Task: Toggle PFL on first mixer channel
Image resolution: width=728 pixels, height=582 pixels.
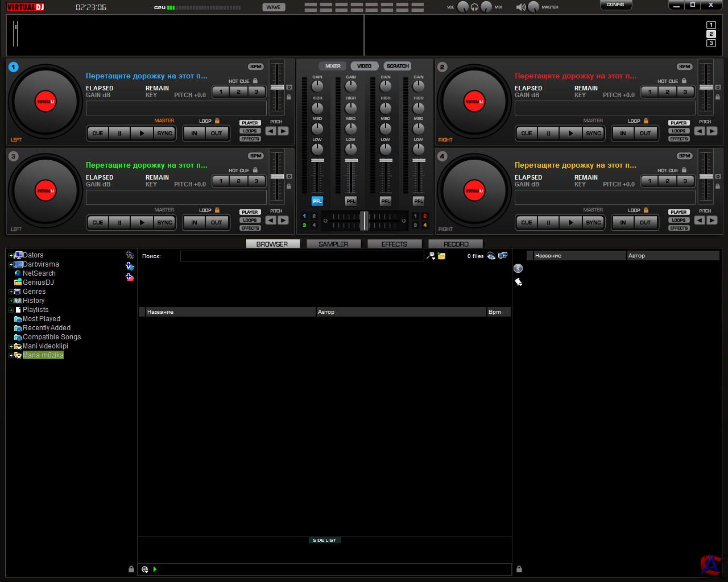Action: [x=317, y=201]
